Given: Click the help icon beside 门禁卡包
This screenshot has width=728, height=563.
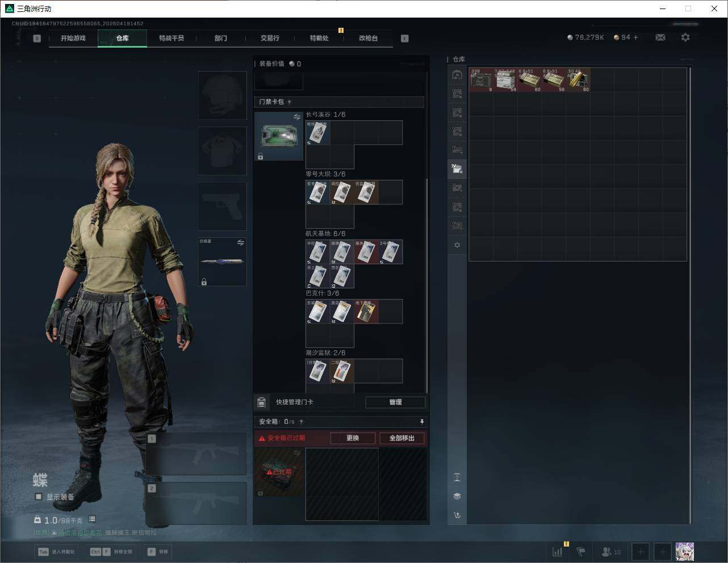Looking at the screenshot, I should point(289,102).
